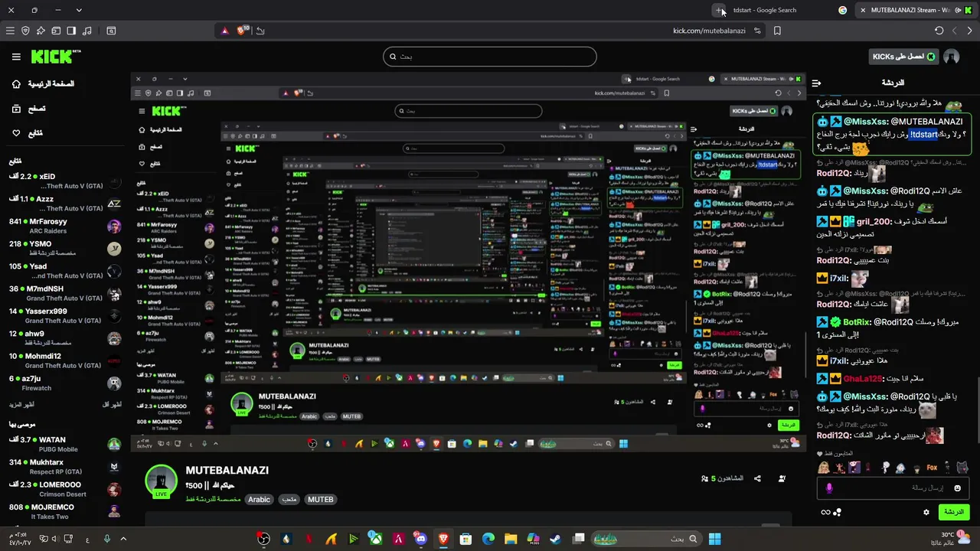
Task: Open the Kick hamburger menu
Action: 16,57
